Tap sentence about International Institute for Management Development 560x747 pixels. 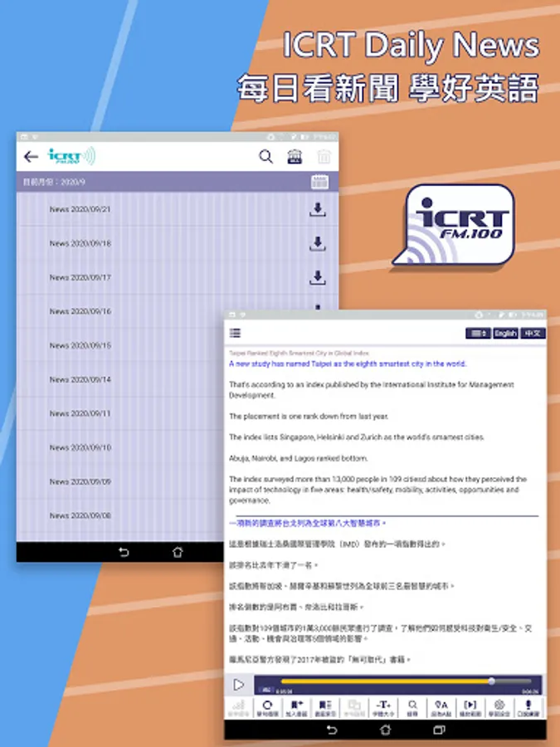pyautogui.click(x=372, y=390)
